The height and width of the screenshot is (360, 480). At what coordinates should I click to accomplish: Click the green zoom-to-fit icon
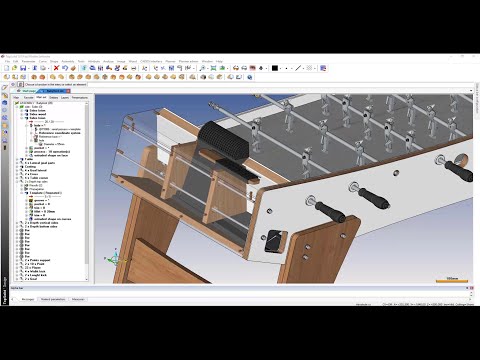[x=213, y=68]
